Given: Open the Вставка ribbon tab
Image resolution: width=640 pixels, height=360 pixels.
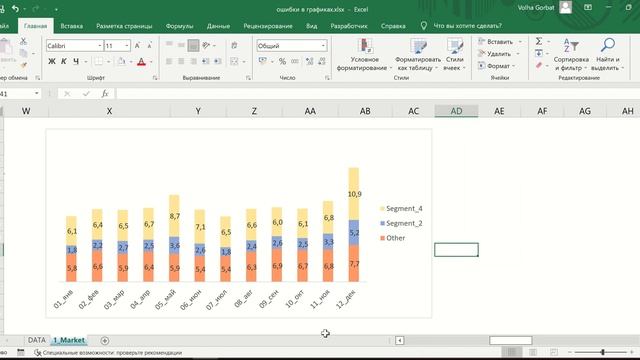Looking at the screenshot, I should pos(71,26).
